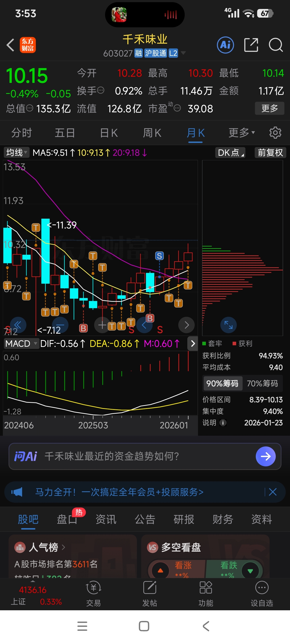Tap the 融 margin badge

pos(138,53)
